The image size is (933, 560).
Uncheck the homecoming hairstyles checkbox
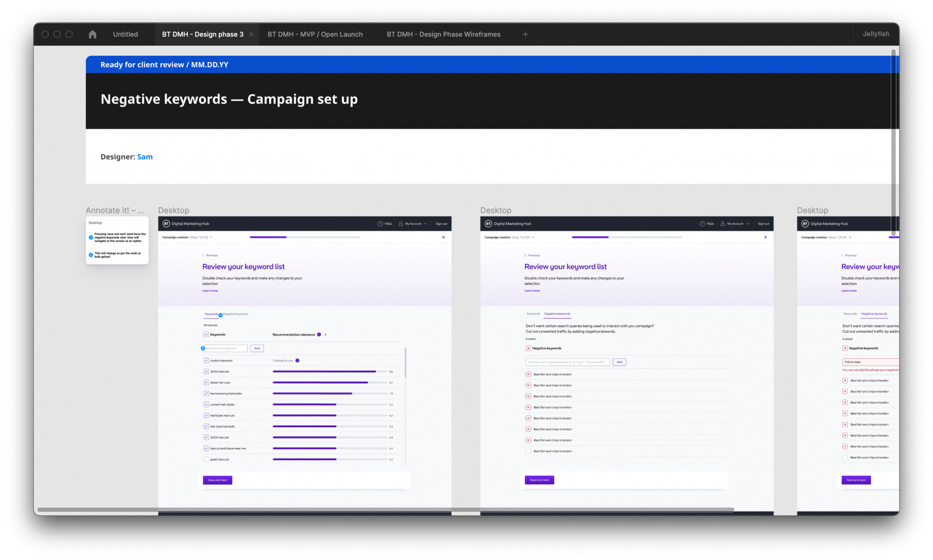206,394
